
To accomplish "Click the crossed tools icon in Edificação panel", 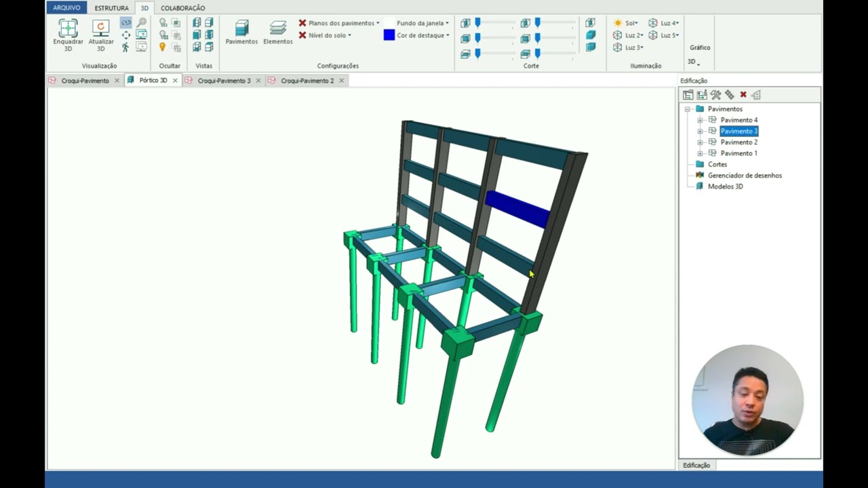I will [715, 95].
